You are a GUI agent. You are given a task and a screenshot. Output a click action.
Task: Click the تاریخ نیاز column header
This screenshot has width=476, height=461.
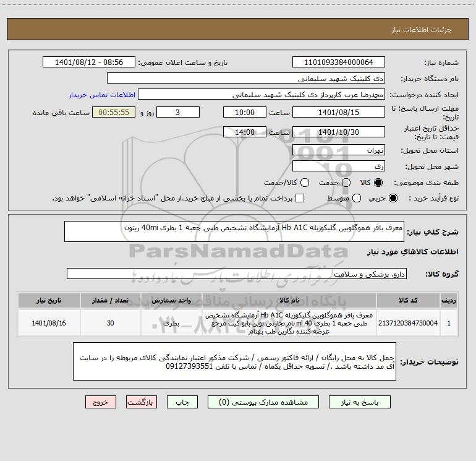pos(49,300)
